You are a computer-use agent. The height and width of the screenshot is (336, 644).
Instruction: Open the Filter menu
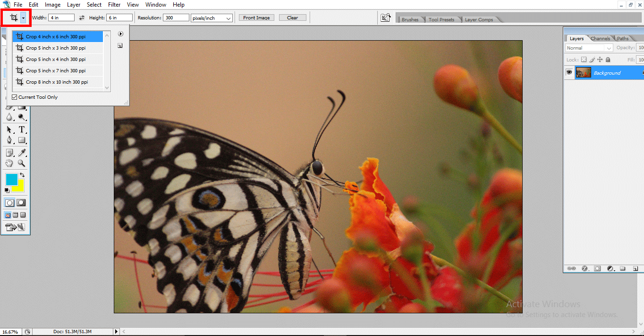(x=114, y=4)
